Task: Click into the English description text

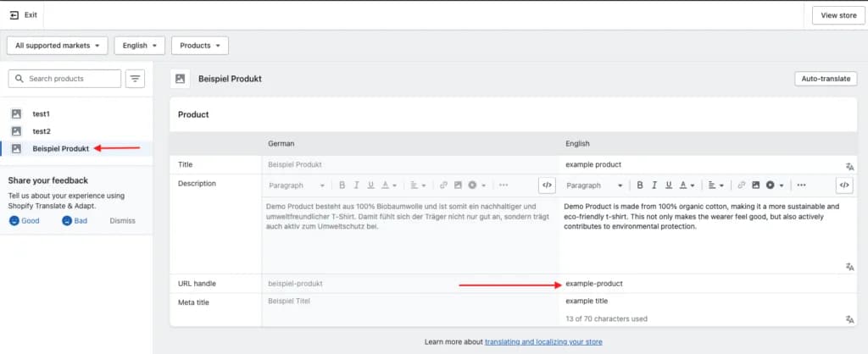Action: tap(702, 216)
